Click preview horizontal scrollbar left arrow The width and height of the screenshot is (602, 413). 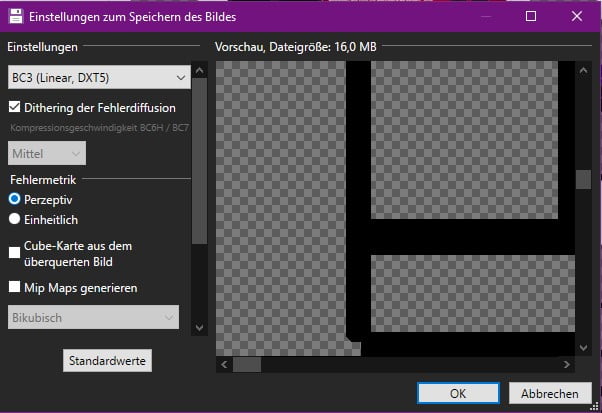tap(224, 365)
